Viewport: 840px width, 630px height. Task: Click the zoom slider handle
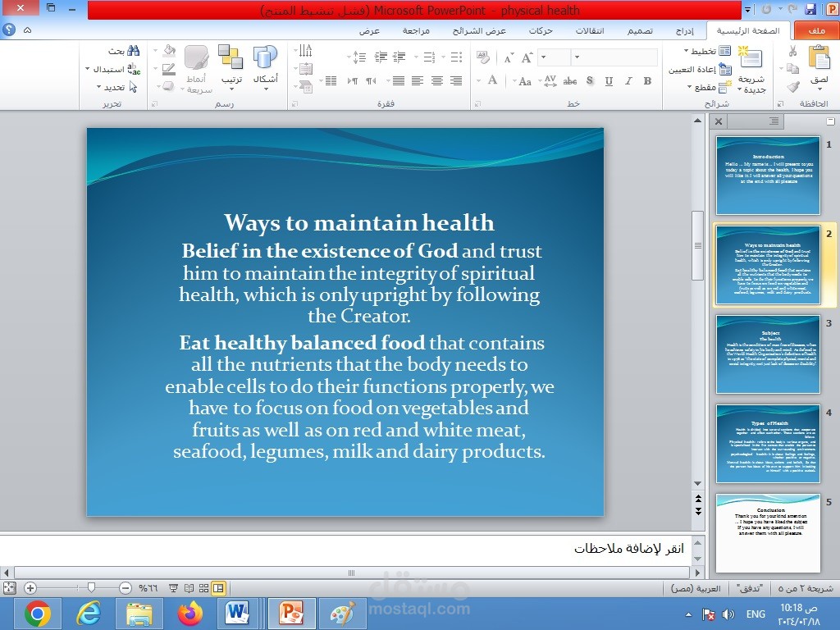pos(91,587)
